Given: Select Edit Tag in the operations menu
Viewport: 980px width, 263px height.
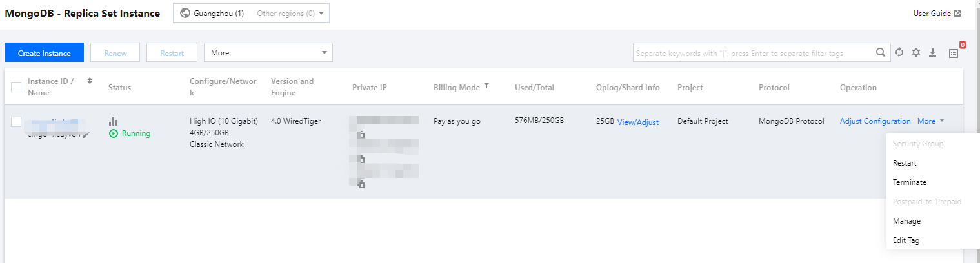Looking at the screenshot, I should pos(906,240).
